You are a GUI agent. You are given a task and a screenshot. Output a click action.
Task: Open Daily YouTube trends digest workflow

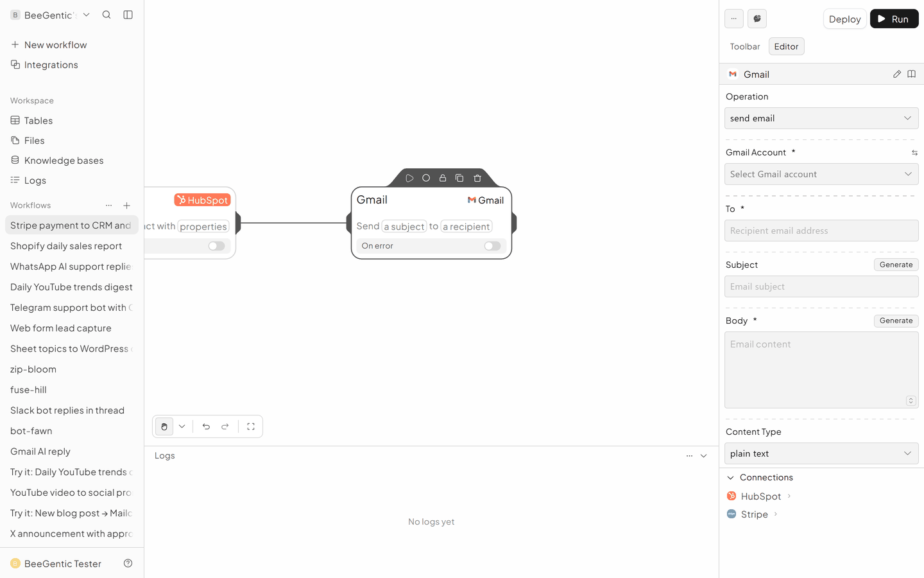tap(72, 287)
